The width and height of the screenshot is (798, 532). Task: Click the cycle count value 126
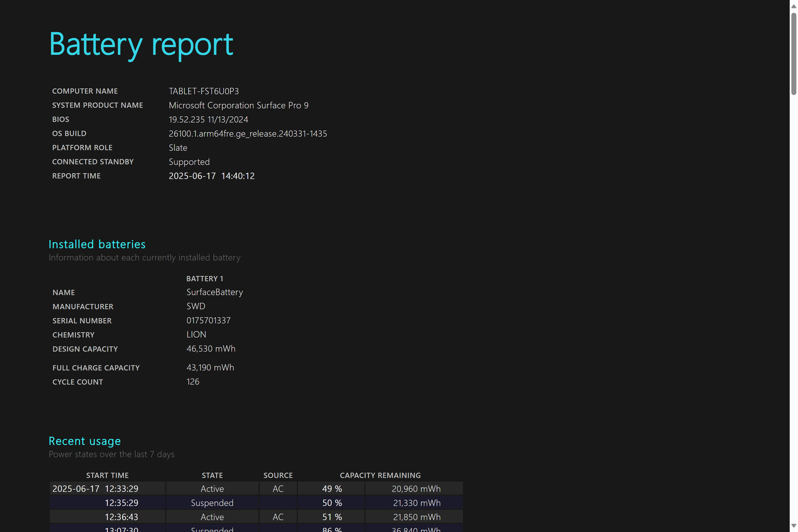pos(193,382)
